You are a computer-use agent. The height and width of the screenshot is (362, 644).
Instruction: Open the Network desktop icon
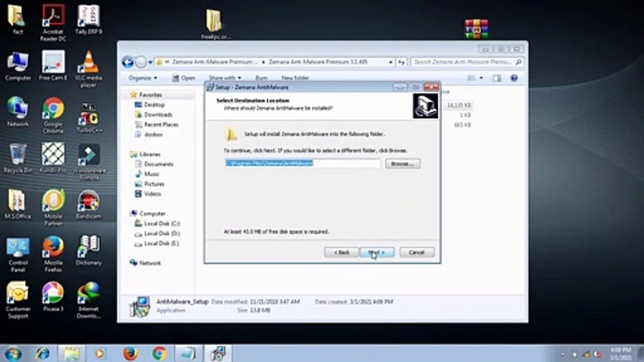click(x=18, y=112)
